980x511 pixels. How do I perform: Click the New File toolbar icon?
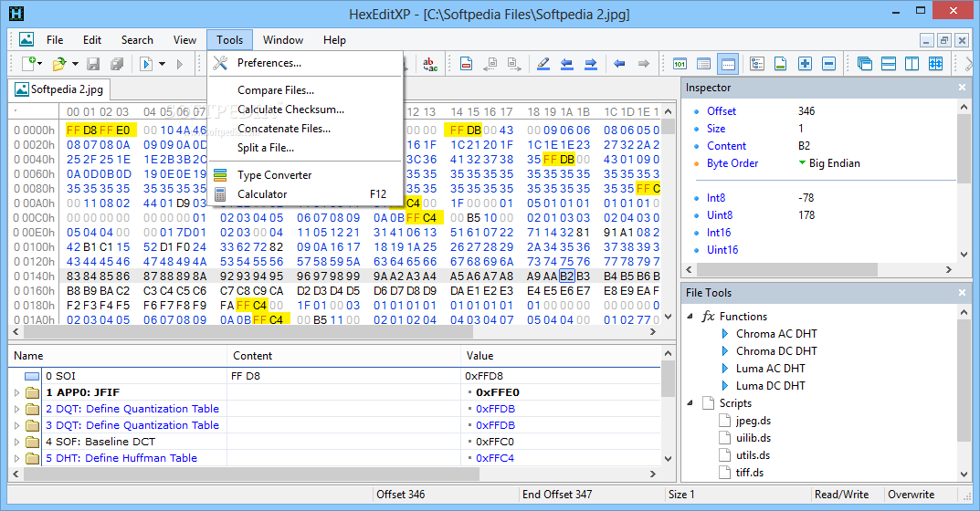(28, 63)
